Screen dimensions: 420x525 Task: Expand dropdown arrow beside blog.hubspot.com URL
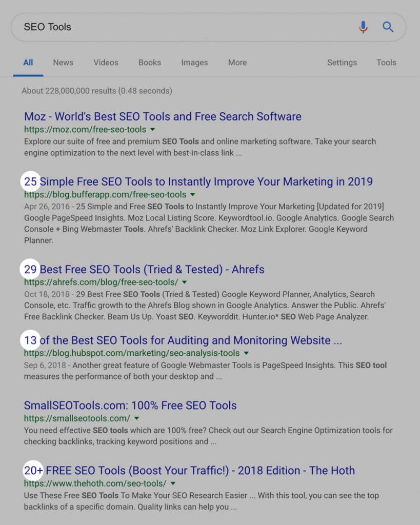(246, 353)
